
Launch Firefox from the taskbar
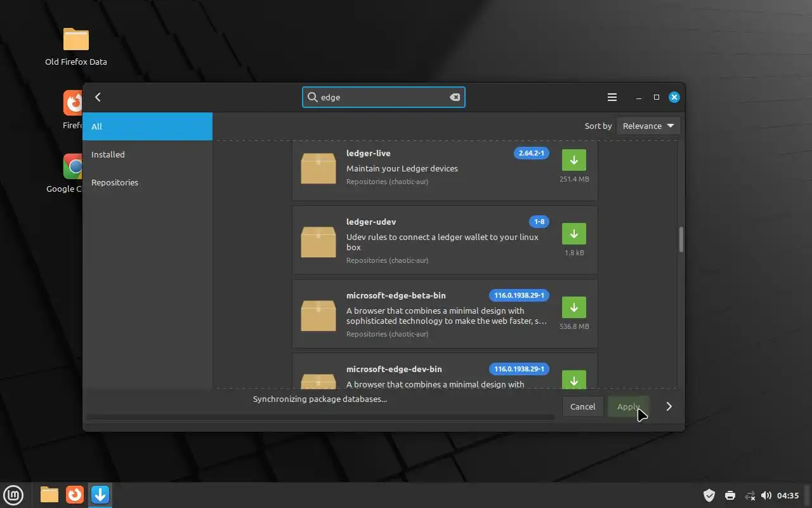(75, 495)
